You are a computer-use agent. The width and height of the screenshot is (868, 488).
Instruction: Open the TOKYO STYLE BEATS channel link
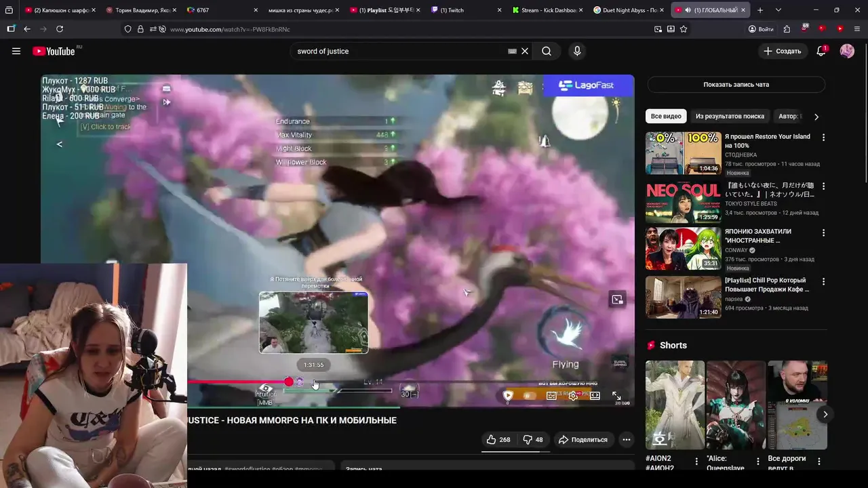point(751,204)
